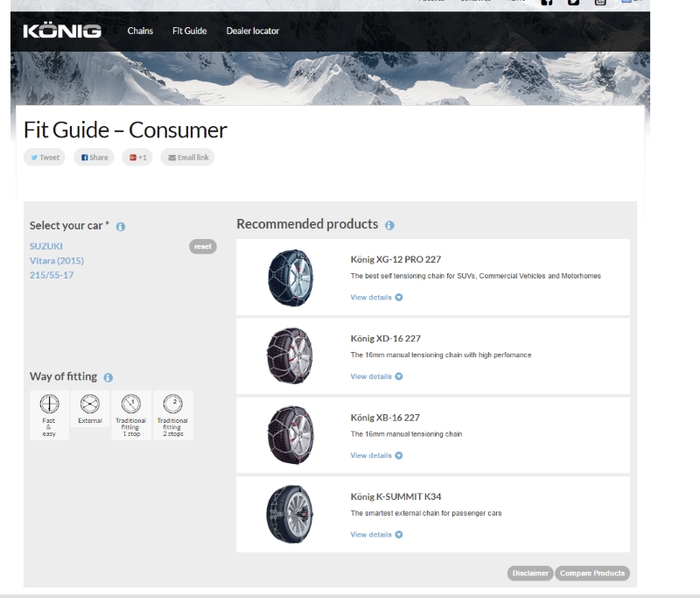Click König XB-16 227 title

[x=385, y=417]
